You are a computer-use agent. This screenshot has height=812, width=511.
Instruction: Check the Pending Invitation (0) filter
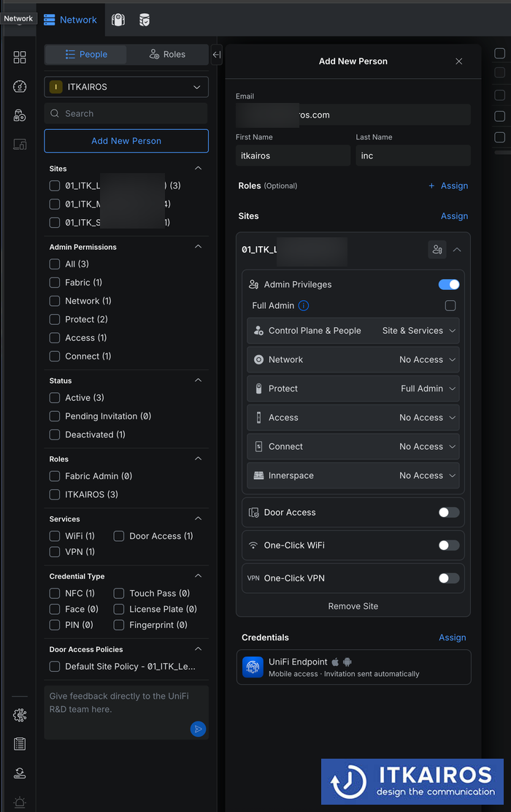[x=54, y=415]
